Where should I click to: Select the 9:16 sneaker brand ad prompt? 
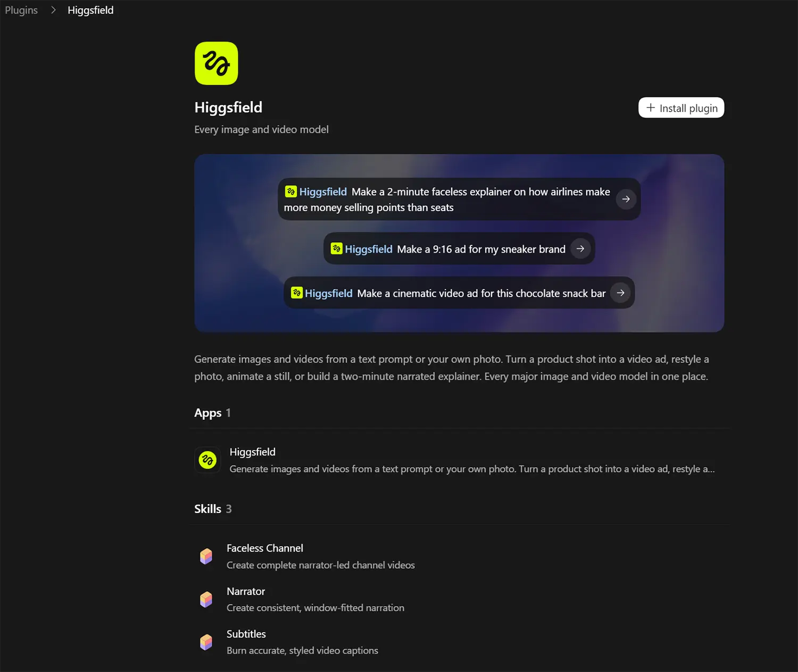click(x=459, y=248)
